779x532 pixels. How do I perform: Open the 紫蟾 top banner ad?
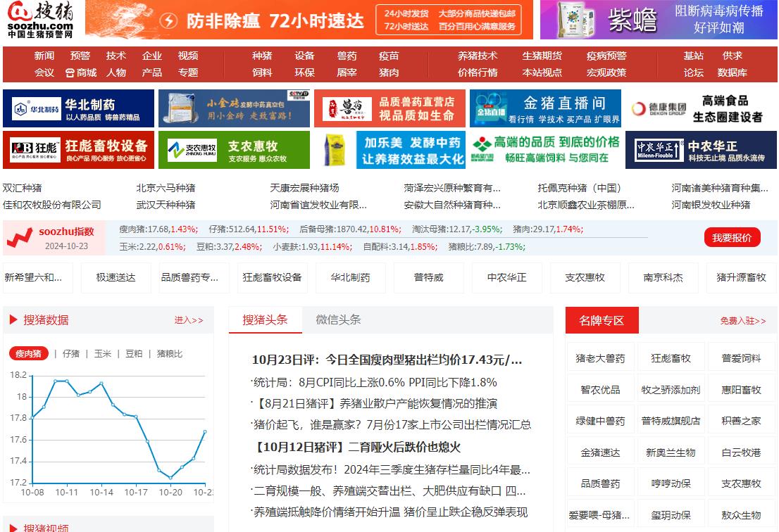click(x=659, y=20)
